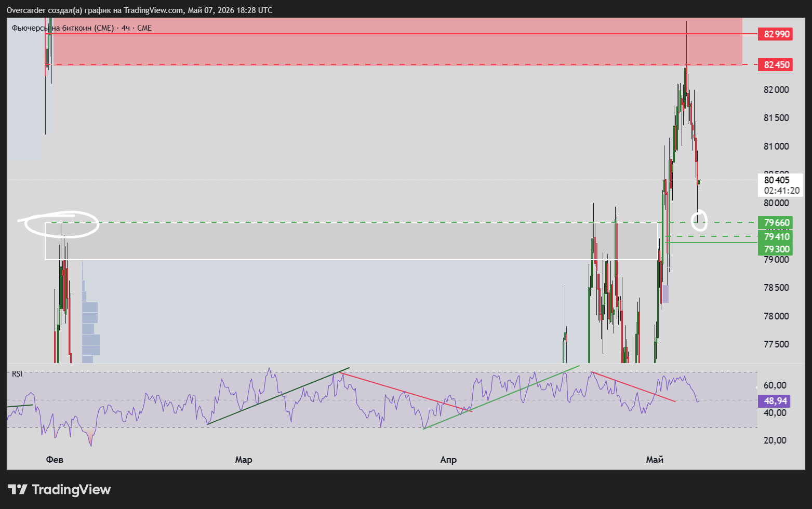Screen dimensions: 812x509
Task: Click the Апр month label on time axis
Action: (448, 460)
